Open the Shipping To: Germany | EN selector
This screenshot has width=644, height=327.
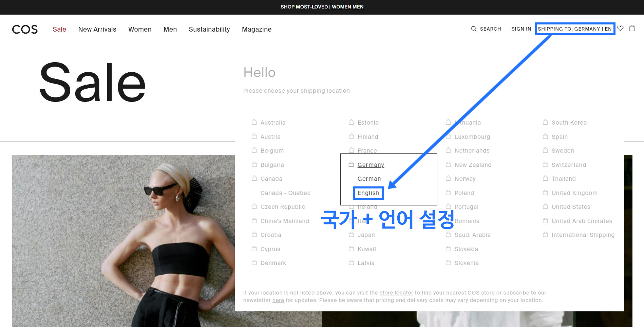coord(575,29)
